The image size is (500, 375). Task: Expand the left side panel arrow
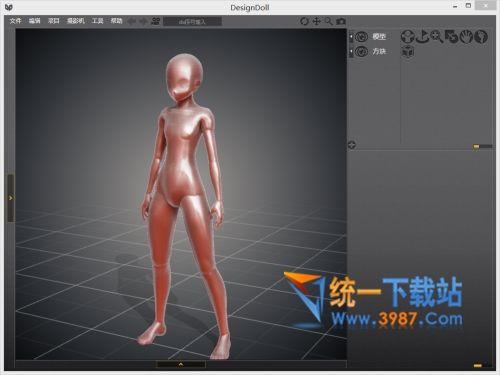coord(11,198)
